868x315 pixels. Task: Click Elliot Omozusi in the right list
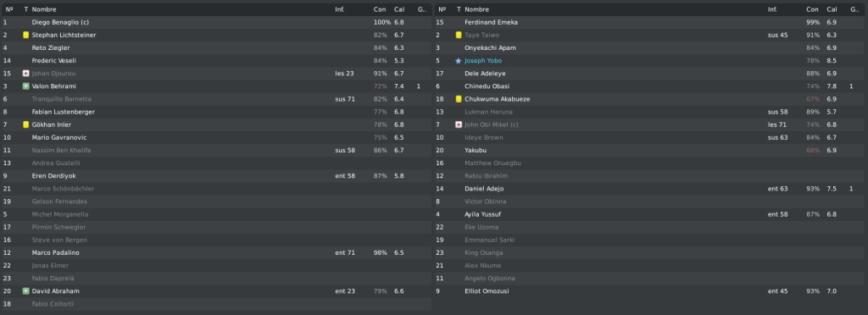pos(487,291)
